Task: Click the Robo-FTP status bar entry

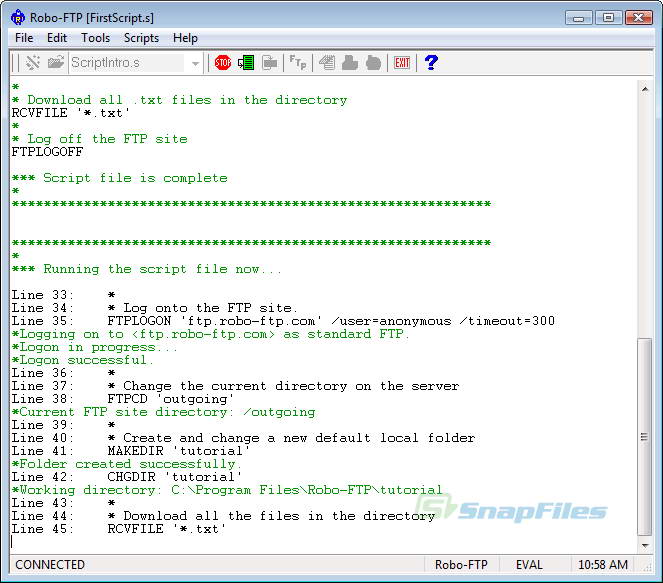Action: (461, 565)
